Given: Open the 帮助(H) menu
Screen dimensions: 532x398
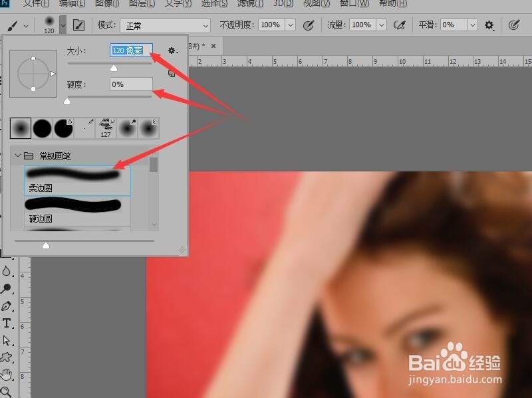Looking at the screenshot, I should click(x=393, y=4).
